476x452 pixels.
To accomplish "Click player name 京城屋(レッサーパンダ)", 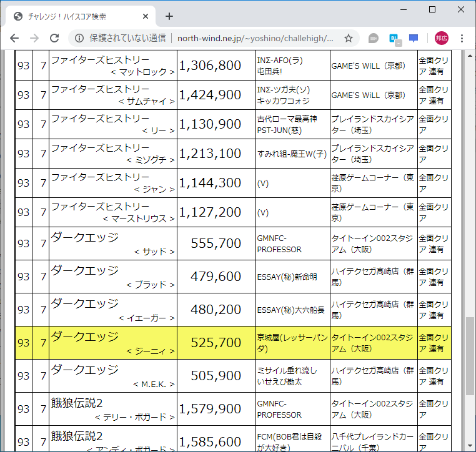I will (292, 343).
